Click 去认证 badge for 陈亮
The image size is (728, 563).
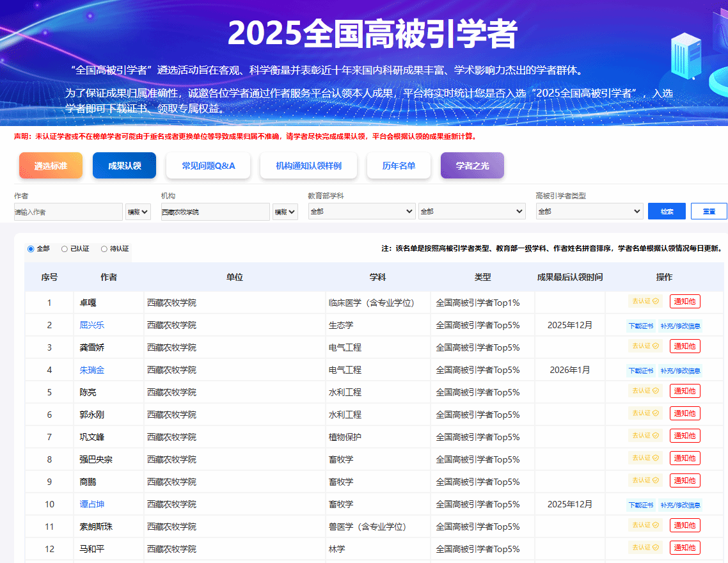coord(645,391)
